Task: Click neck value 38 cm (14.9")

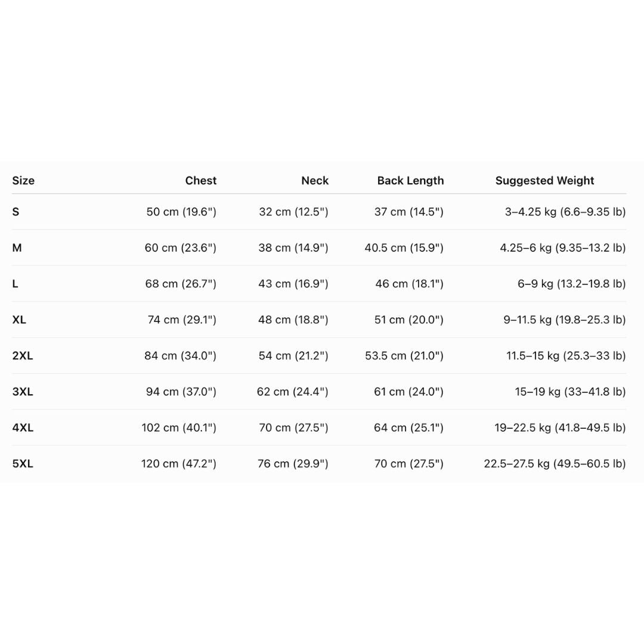Action: click(x=293, y=247)
